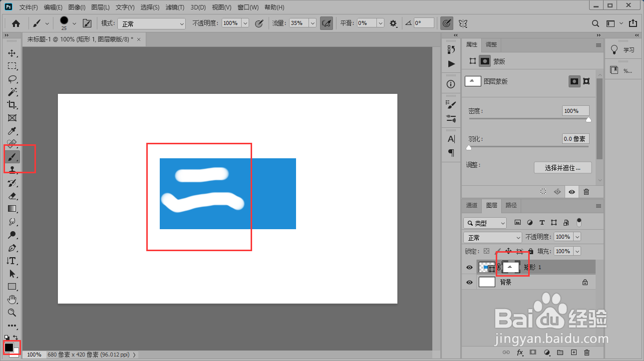Open the Info panel icon
Viewport: 644px width, 361px height.
pyautogui.click(x=451, y=84)
